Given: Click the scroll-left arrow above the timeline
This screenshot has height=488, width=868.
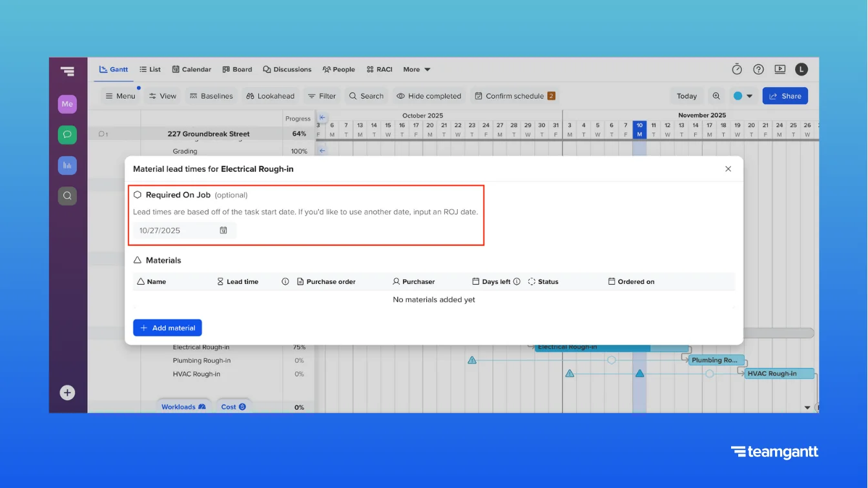Looking at the screenshot, I should click(322, 117).
